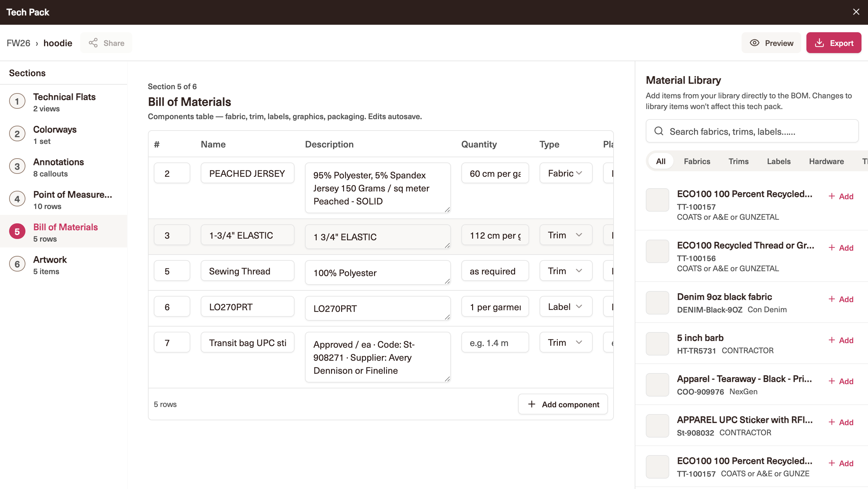Open Type dropdown for Transit bag UPC row
This screenshot has width=868, height=489.
coord(566,342)
